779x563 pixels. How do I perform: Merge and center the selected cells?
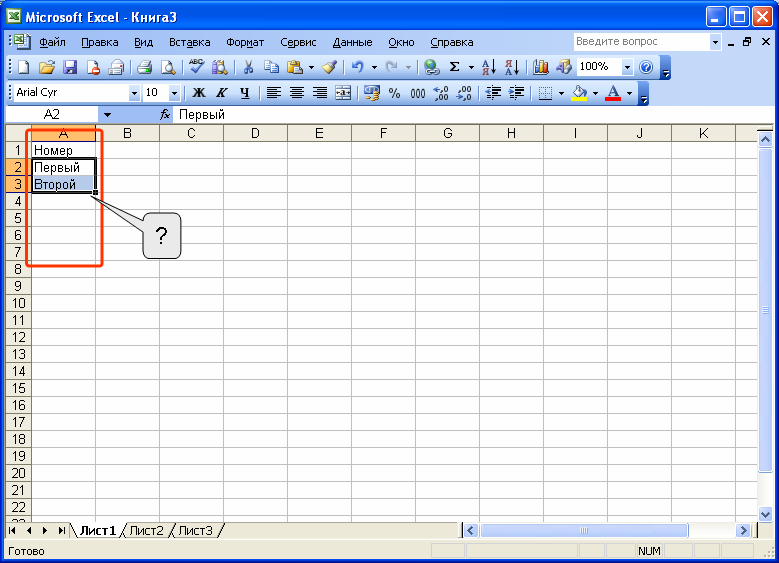tap(343, 93)
